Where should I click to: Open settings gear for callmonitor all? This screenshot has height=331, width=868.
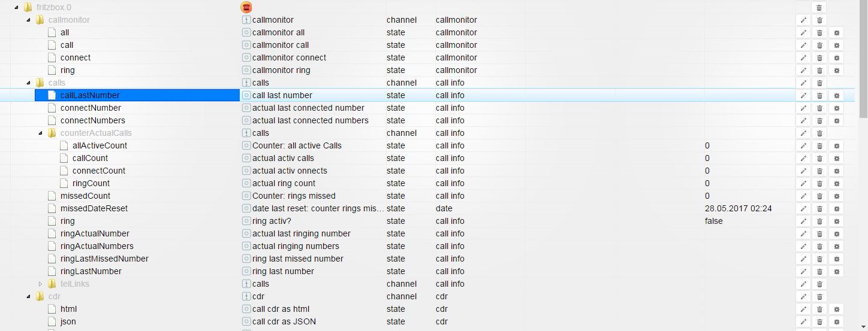(x=836, y=32)
